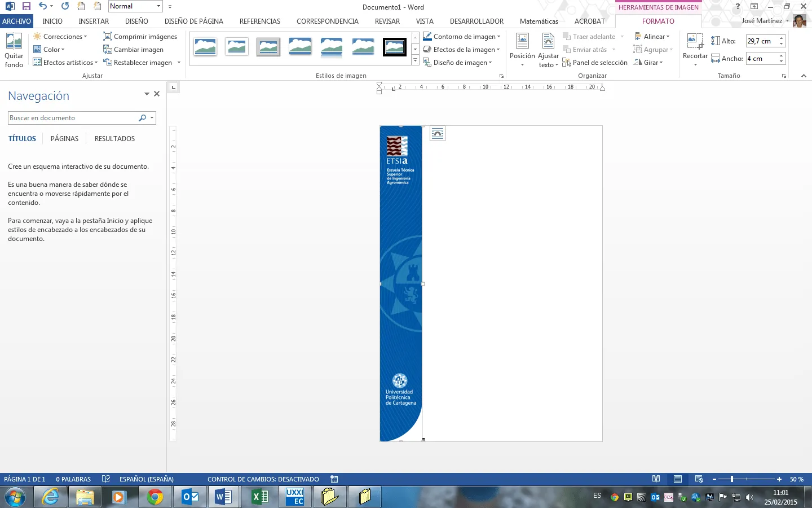
Task: Open the Posición button menu
Action: point(522,50)
